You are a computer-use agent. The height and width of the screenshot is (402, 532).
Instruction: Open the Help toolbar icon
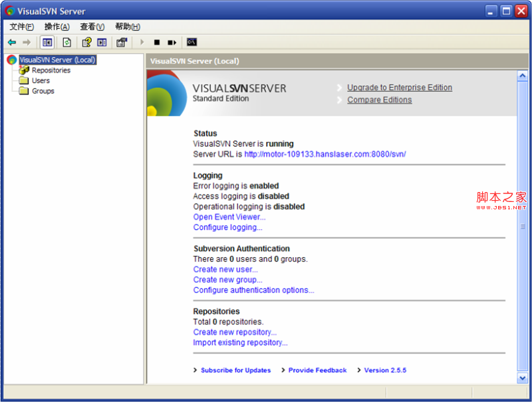[87, 43]
